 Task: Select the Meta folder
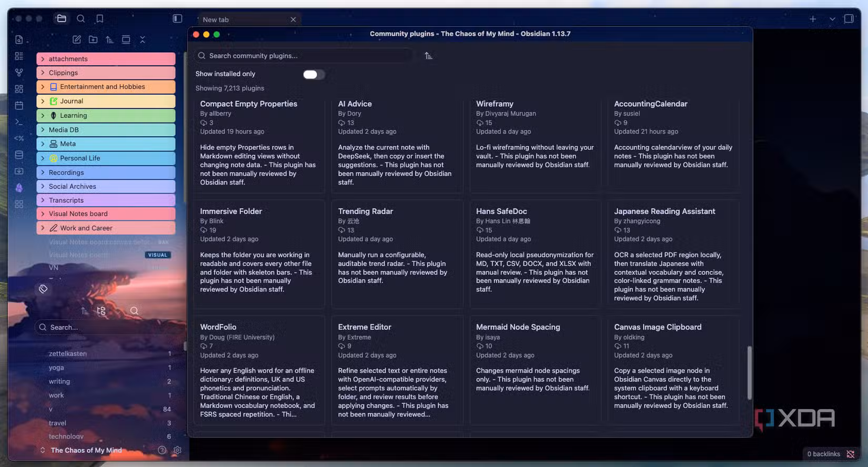106,144
